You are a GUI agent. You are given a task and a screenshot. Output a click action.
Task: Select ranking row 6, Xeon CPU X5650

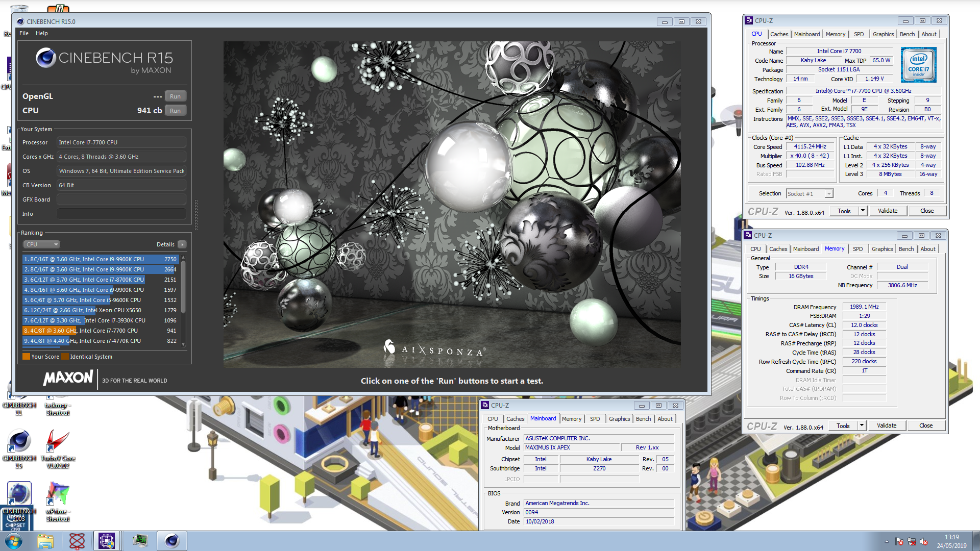pyautogui.click(x=101, y=310)
